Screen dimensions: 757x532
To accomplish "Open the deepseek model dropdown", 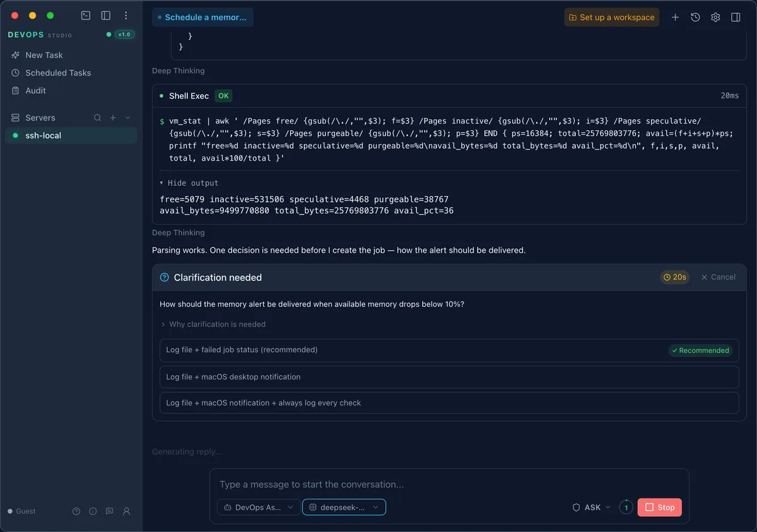I will (344, 507).
